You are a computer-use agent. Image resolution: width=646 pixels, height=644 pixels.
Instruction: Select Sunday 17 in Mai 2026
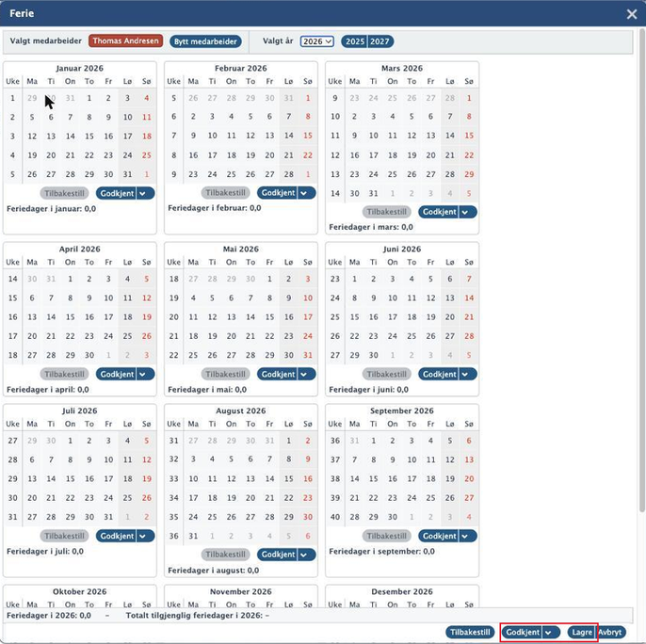coord(308,317)
